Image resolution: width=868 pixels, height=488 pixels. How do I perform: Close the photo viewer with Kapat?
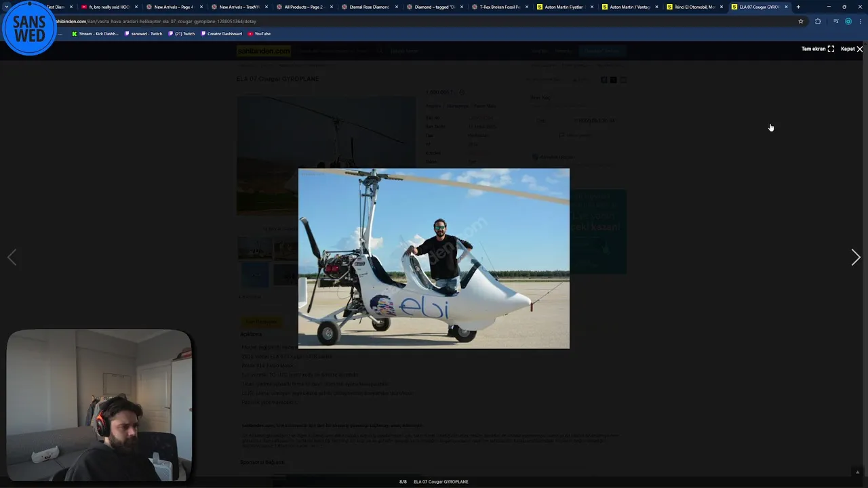click(x=852, y=49)
